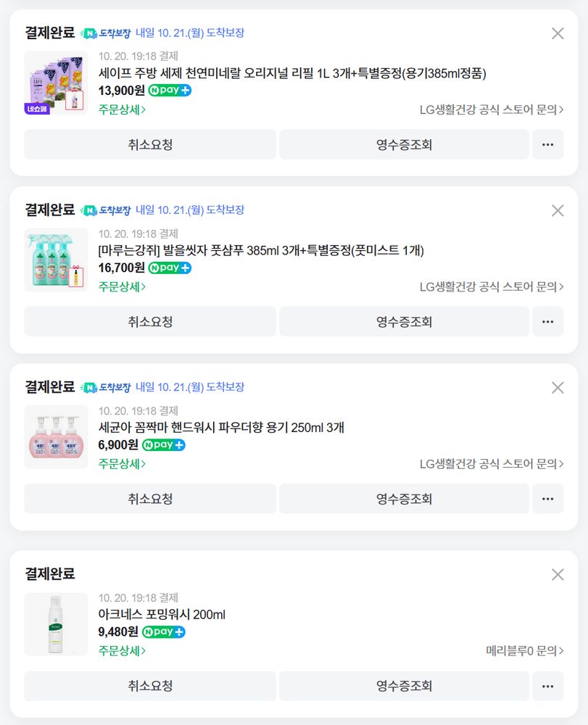Click the Npay badge beside 9,480원

pyautogui.click(x=163, y=631)
